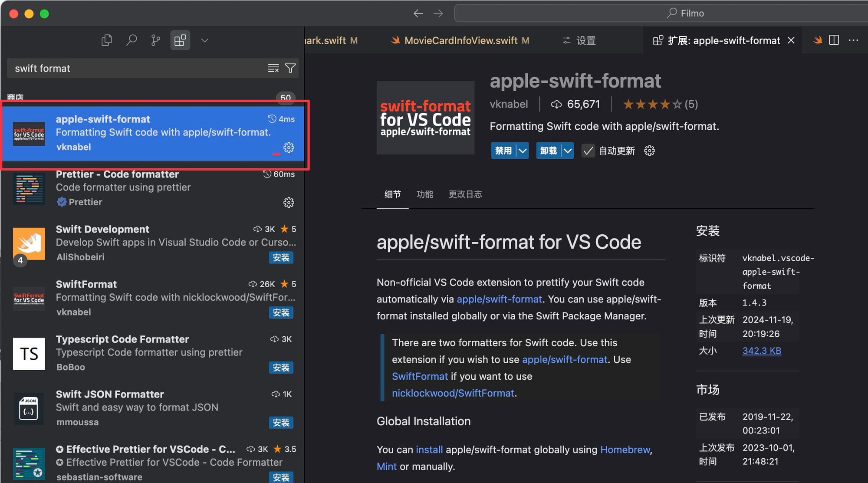This screenshot has width=868, height=483.
Task: Open the extensions filter funnel icon
Action: [x=290, y=68]
